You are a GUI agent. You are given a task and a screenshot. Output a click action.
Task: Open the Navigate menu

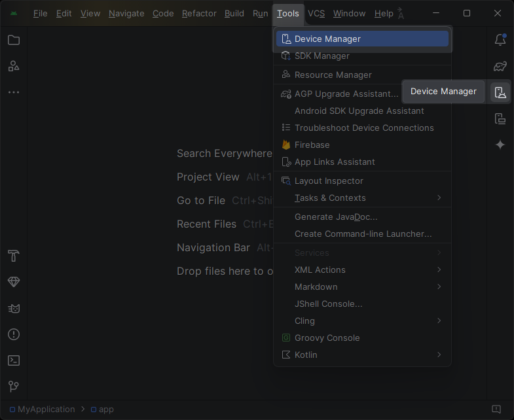126,14
